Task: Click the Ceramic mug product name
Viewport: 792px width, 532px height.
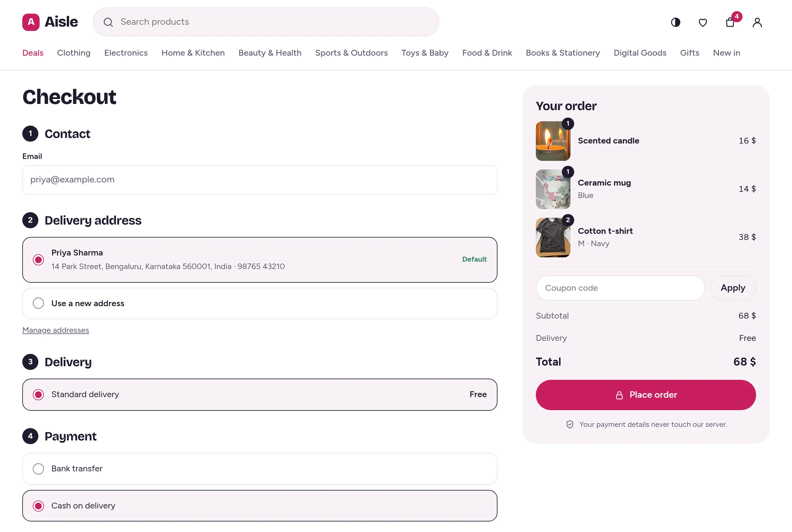Action: click(x=604, y=183)
